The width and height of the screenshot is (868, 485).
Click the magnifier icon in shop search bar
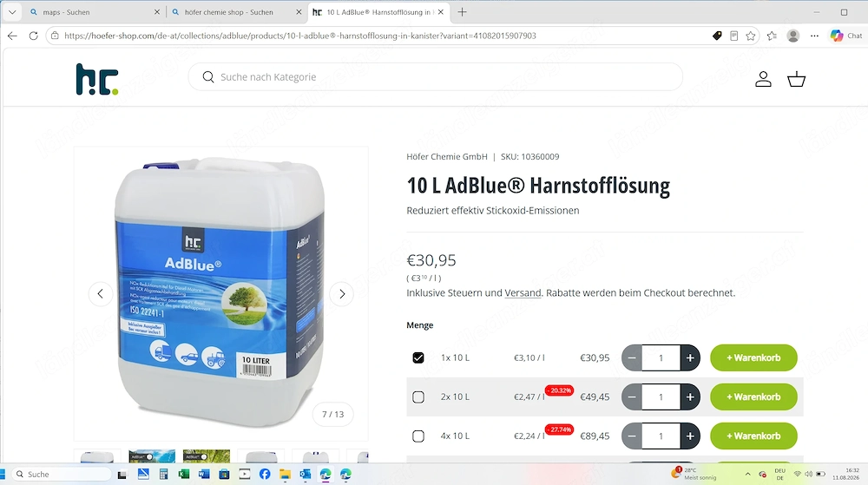coord(208,77)
